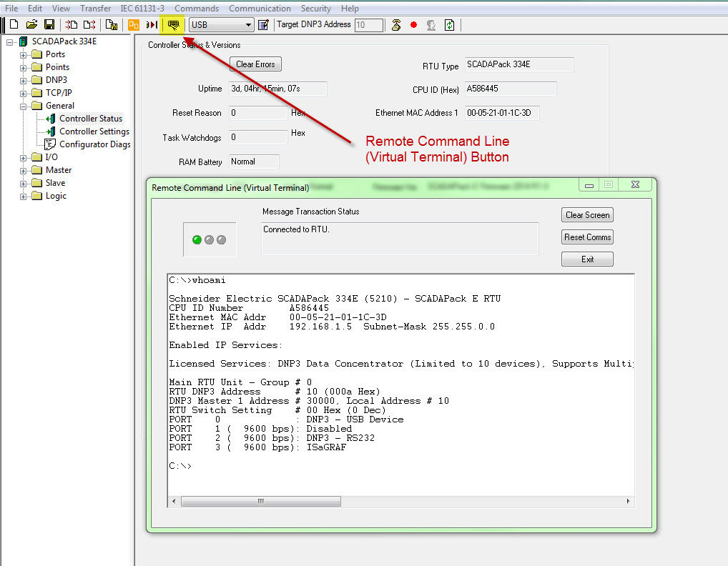Image resolution: width=728 pixels, height=566 pixels.
Task: Expand the Master folder
Action: 23,171
